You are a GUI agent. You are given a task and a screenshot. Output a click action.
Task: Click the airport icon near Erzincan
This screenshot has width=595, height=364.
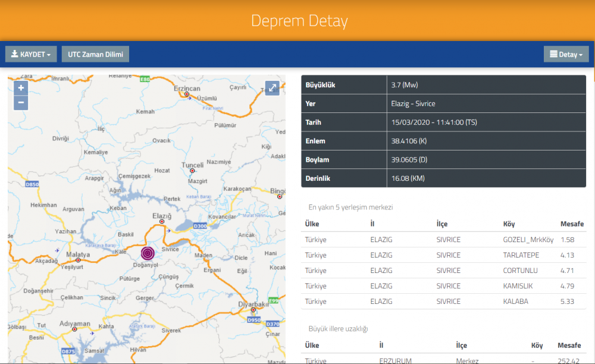coord(190,99)
